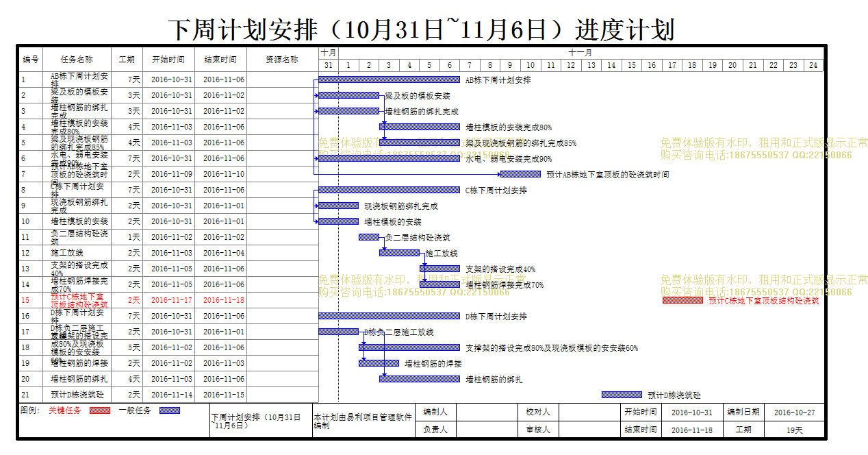Click red start date 2016-11-17 in row 15
This screenshot has height=455, width=868.
coord(172,300)
